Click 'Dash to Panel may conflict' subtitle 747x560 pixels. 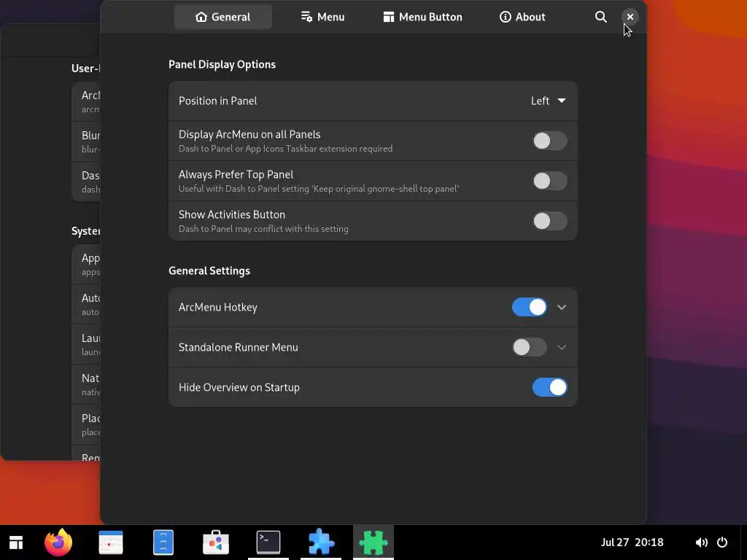click(x=263, y=229)
